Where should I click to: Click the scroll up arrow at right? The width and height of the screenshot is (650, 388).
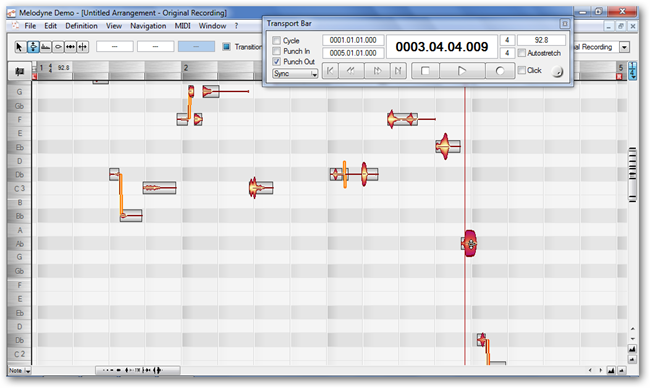633,329
